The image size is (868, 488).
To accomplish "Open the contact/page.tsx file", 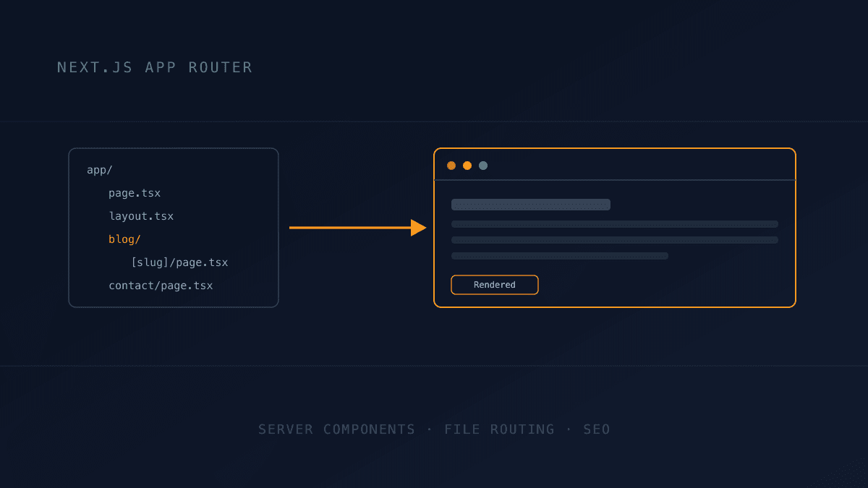I will [x=161, y=286].
